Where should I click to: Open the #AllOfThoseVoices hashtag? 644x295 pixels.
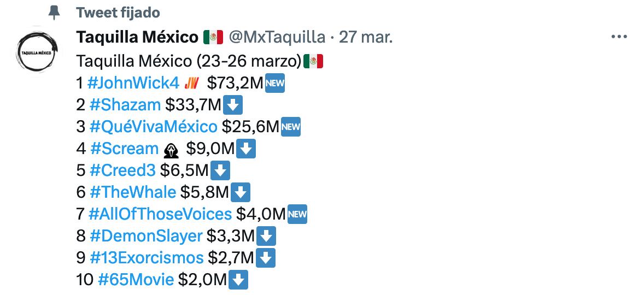tap(160, 214)
